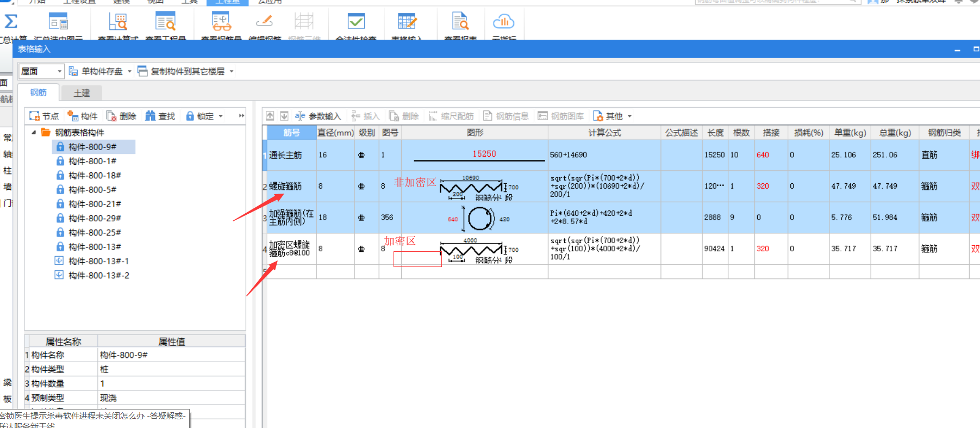The width and height of the screenshot is (980, 428).
Task: Click the summarize selected elements icon
Action: point(58,22)
